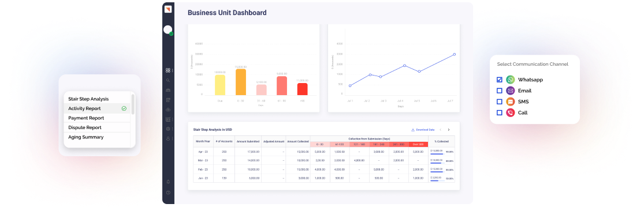Click the Amount Submitted column header
The width and height of the screenshot is (644, 215).
pos(248,141)
